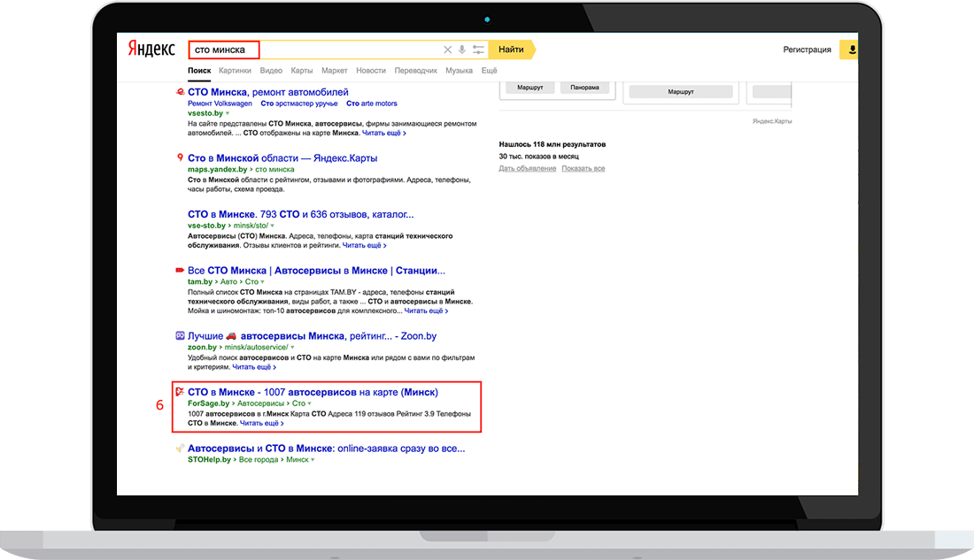Viewport: 974px width, 560px height.
Task: Expand the dropdown arrow after zoon.by minsk/autoservice/
Action: click(292, 348)
